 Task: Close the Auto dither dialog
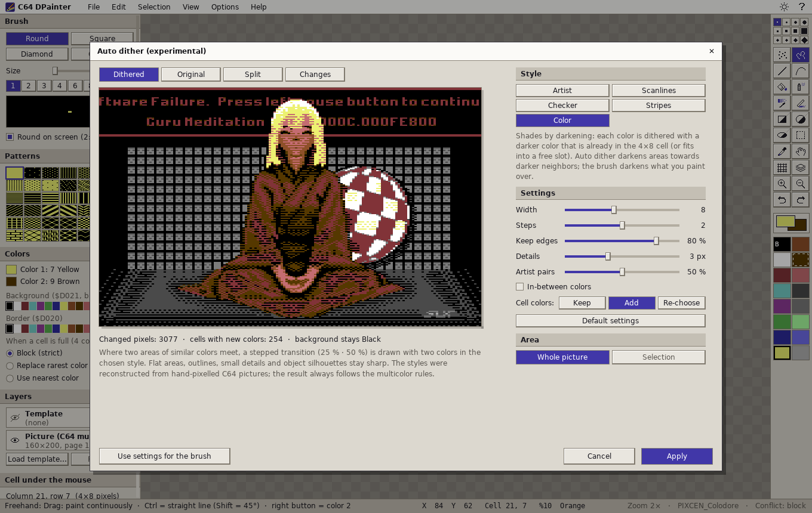coord(711,51)
